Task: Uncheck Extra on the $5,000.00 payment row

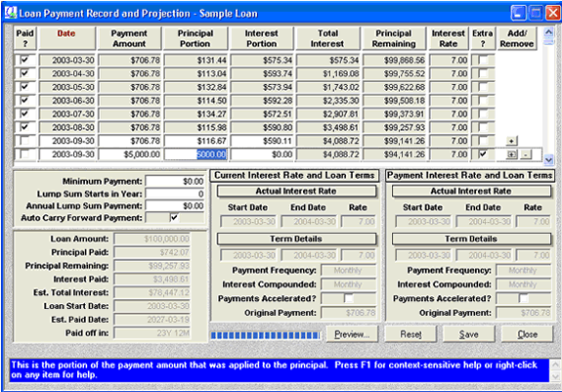Action: [483, 154]
